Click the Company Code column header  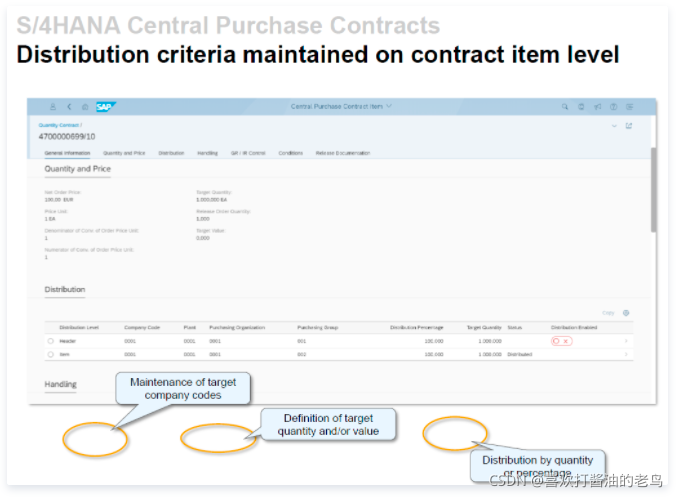[142, 327]
